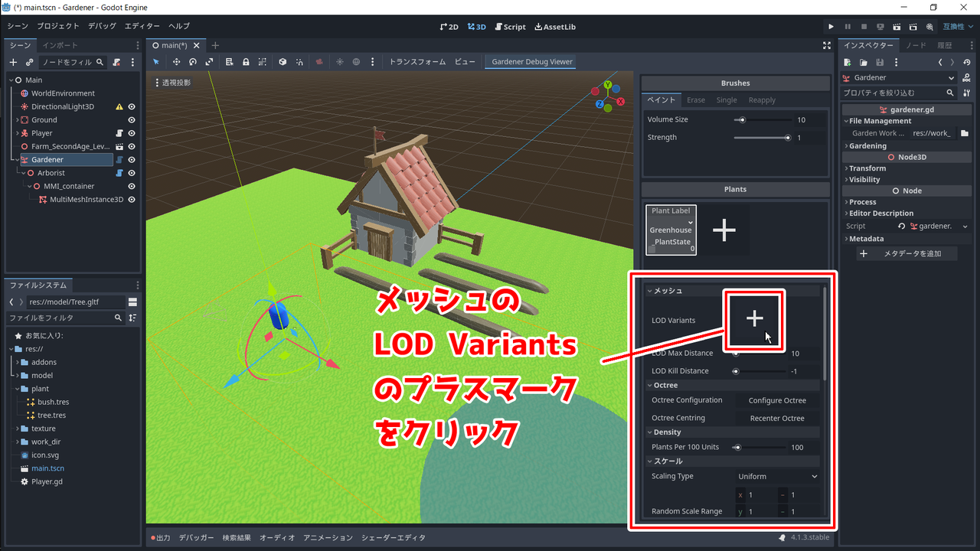This screenshot has height=551, width=980.
Task: Create a new resource in Inspector
Action: pyautogui.click(x=848, y=62)
